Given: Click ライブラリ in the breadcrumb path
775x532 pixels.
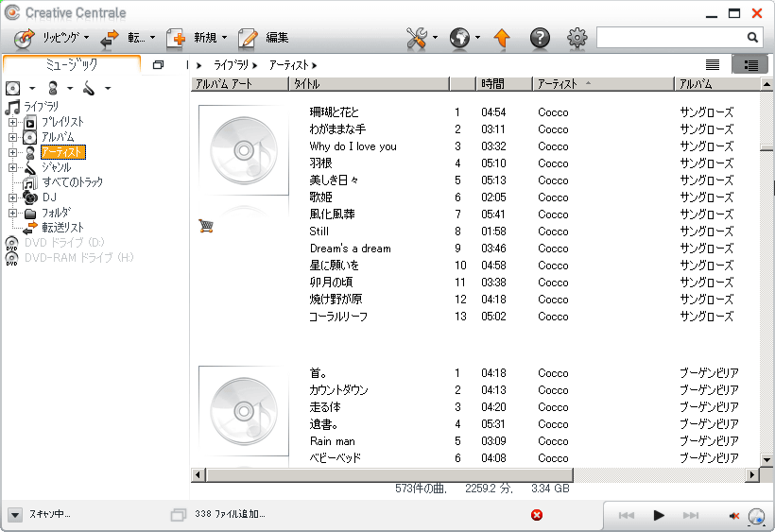Looking at the screenshot, I should 231,65.
